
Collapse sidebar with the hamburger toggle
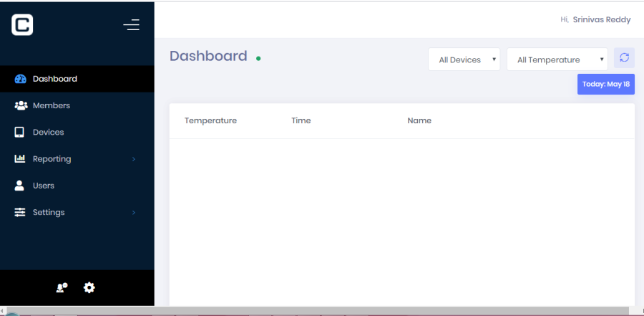[x=132, y=24]
